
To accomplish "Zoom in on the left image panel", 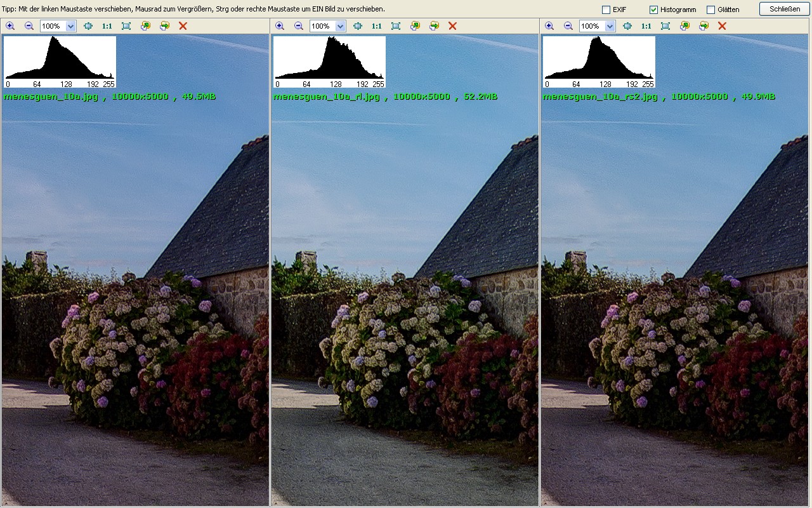I will pos(10,26).
